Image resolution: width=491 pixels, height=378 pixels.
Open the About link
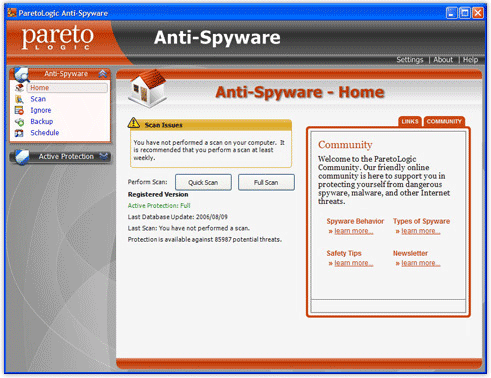(443, 60)
